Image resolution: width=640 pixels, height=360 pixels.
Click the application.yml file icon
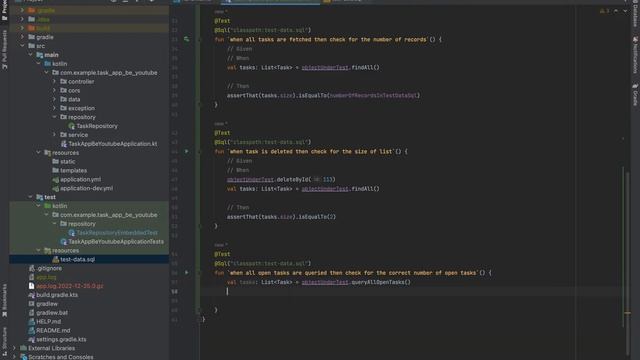pos(56,179)
